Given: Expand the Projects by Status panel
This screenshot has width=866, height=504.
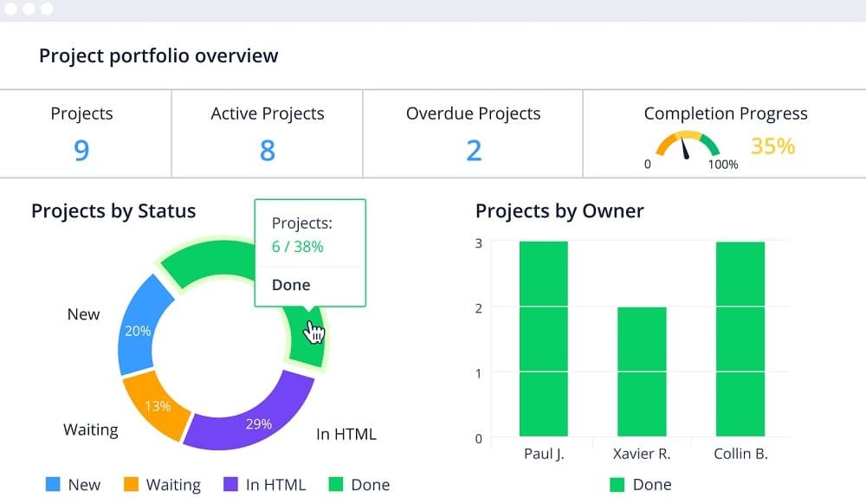Looking at the screenshot, I should 113,211.
